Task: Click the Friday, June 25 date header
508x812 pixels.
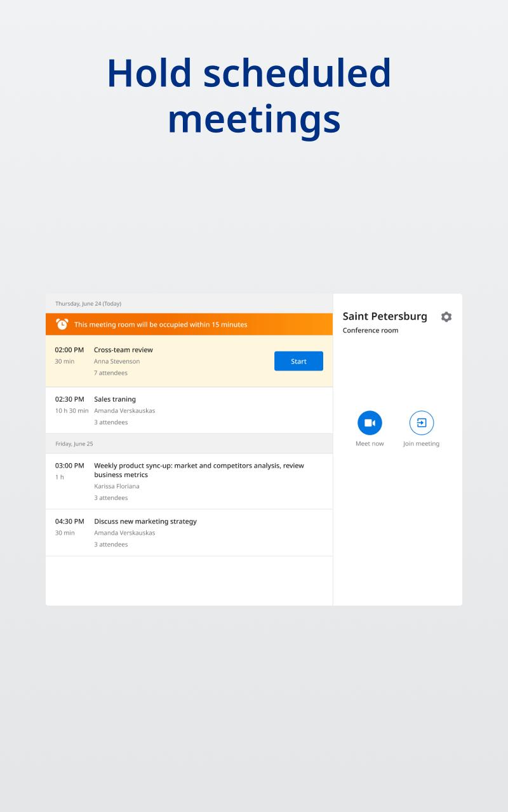Action: click(x=74, y=443)
